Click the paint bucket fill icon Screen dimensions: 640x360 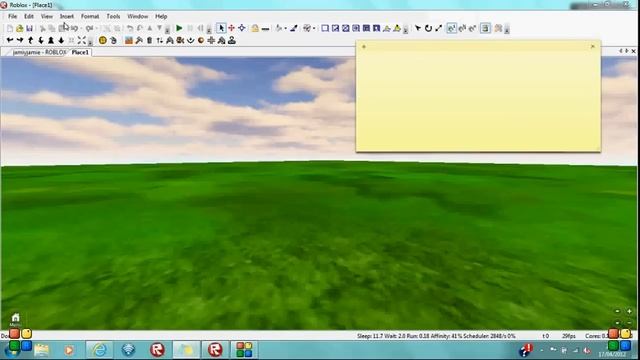click(x=279, y=28)
